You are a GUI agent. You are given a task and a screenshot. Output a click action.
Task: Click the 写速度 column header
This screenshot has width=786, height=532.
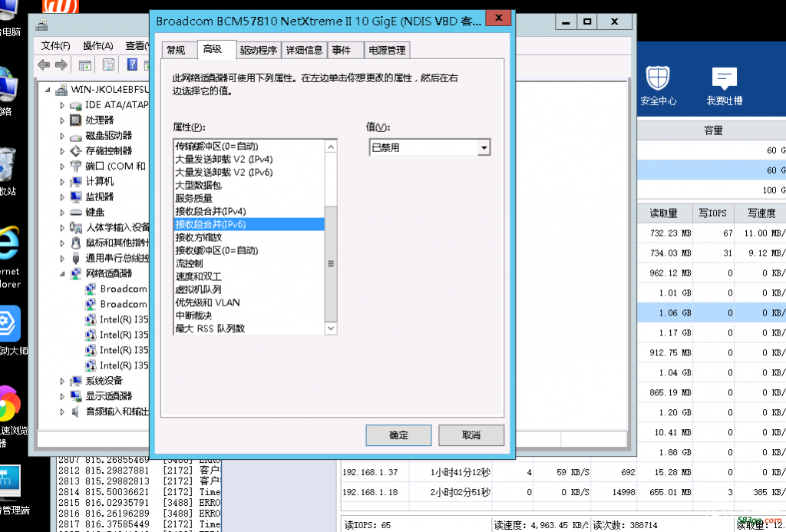(x=761, y=213)
